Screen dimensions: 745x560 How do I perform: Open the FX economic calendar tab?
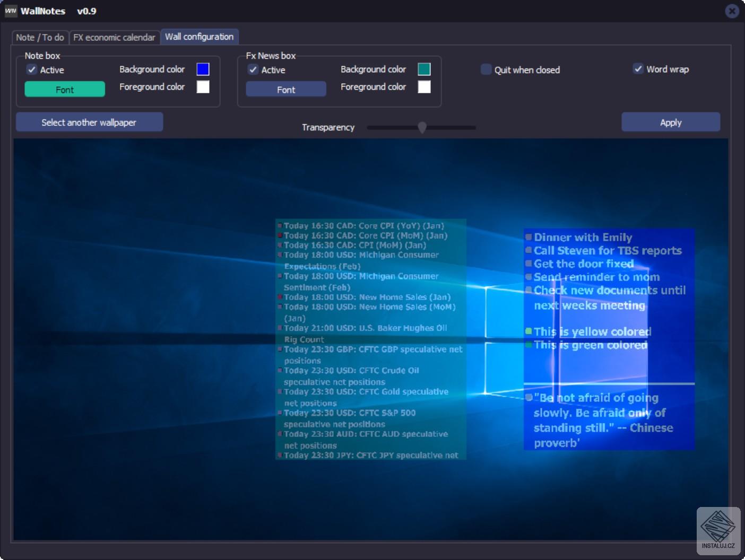point(114,38)
